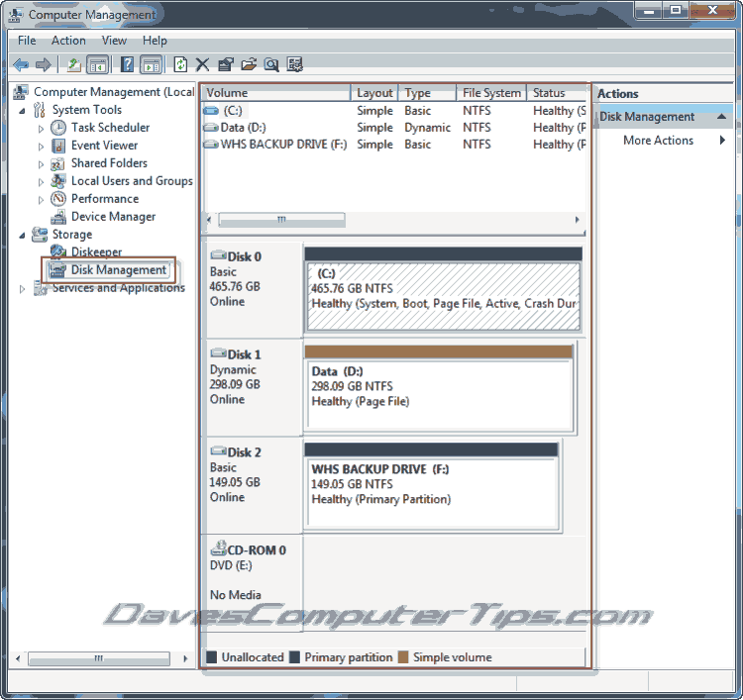Select the (C:) volume row

click(x=394, y=111)
